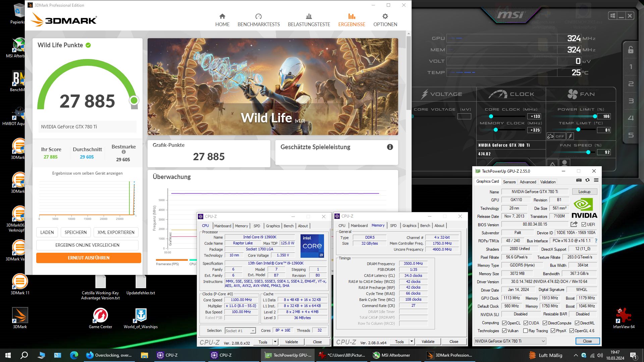Image resolution: width=644 pixels, height=362 pixels.
Task: Open the GPU-Z hamburger menu
Action: (x=596, y=180)
